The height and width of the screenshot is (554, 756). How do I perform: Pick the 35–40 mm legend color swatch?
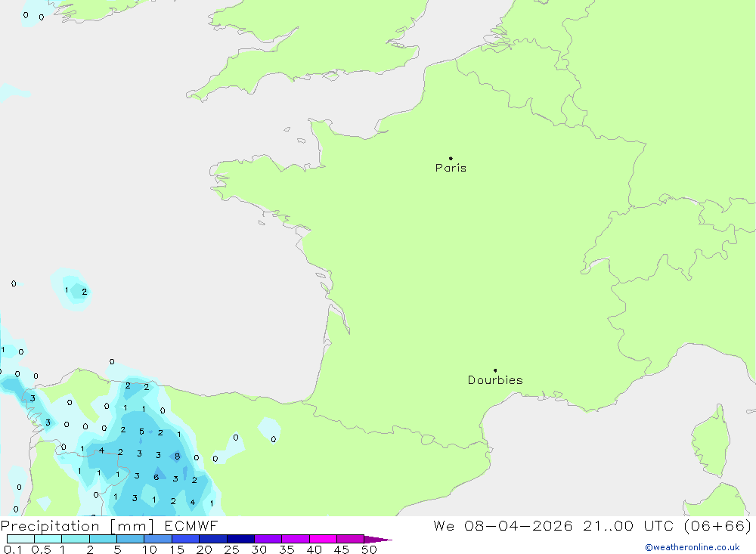click(x=295, y=539)
